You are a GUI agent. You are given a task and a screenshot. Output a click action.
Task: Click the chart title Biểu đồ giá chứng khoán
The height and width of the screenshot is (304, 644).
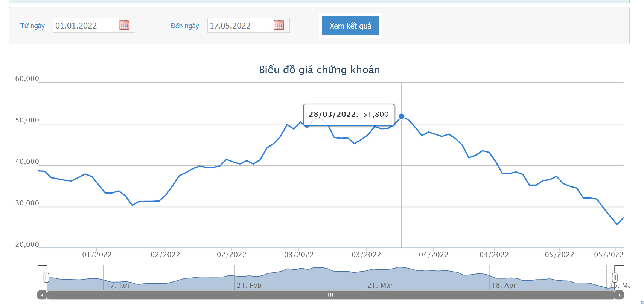[x=320, y=69]
